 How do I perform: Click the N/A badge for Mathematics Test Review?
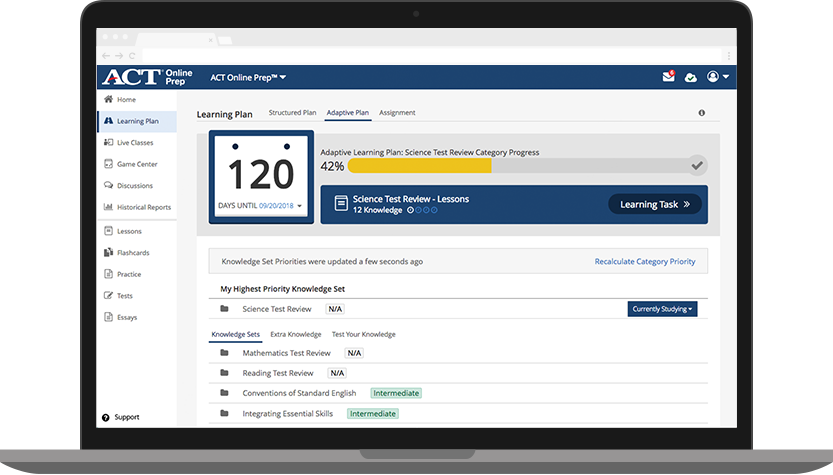[354, 353]
